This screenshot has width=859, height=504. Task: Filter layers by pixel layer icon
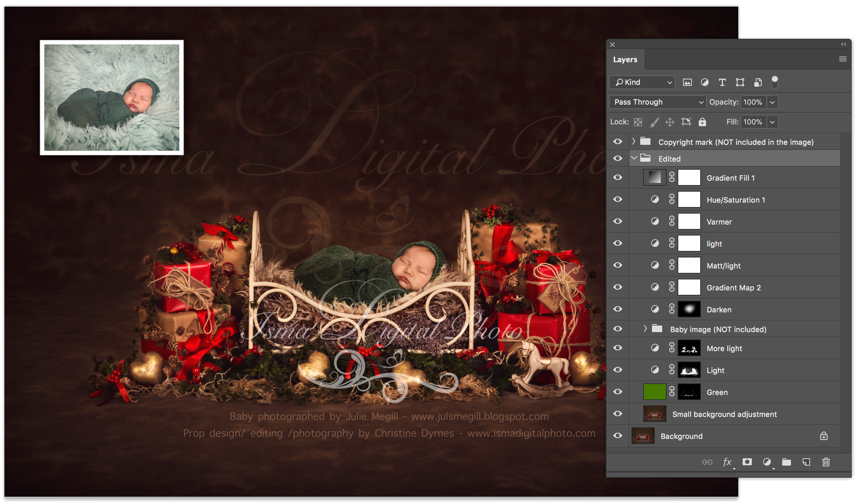[x=687, y=82]
